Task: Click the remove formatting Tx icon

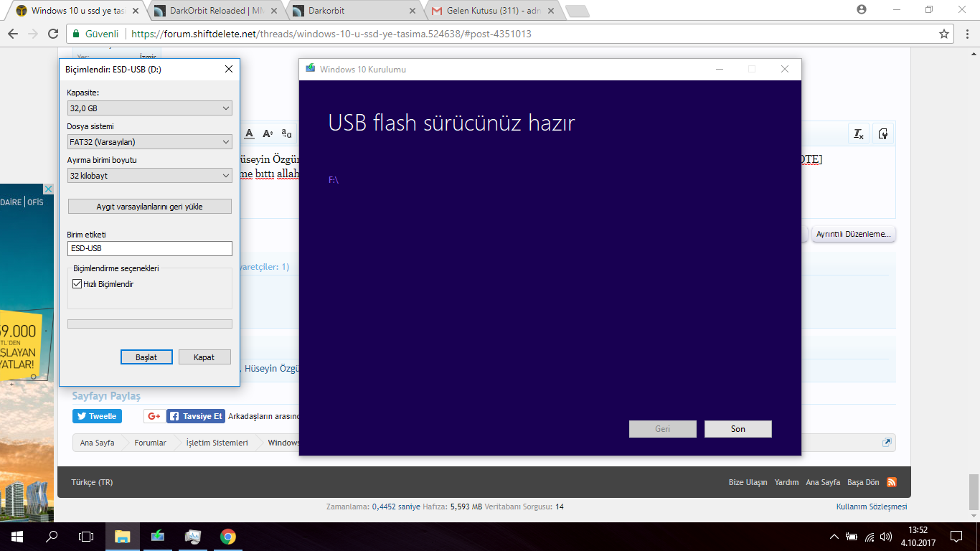Action: (x=859, y=133)
